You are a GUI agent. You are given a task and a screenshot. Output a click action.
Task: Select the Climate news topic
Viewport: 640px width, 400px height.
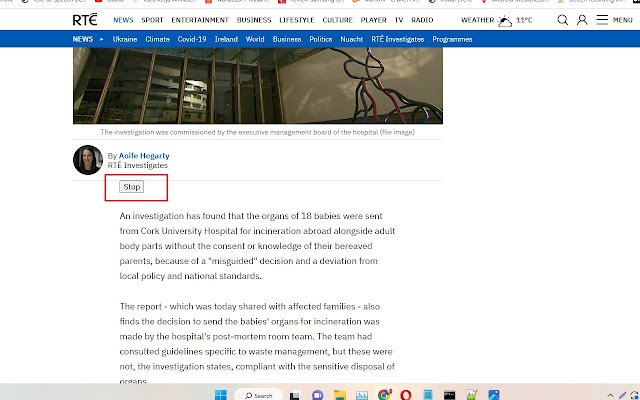coord(157,39)
